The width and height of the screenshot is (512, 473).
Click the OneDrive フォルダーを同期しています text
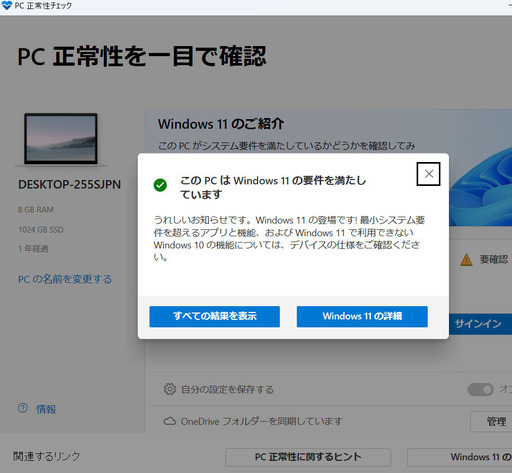(262, 421)
